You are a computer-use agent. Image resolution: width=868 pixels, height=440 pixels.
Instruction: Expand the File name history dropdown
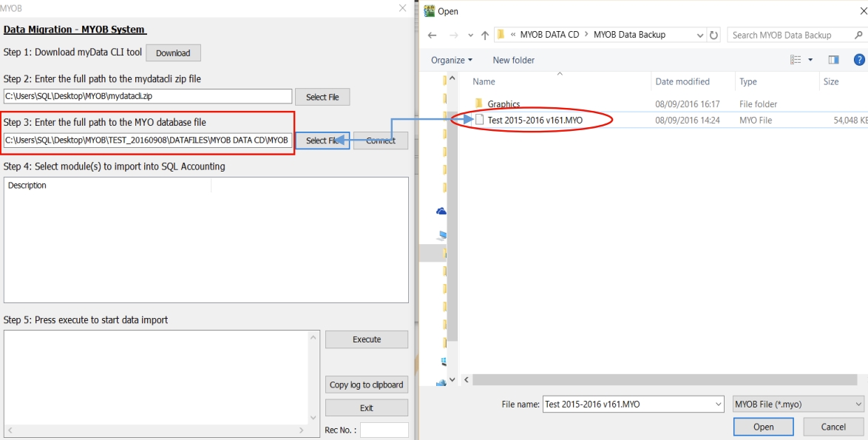tap(719, 405)
